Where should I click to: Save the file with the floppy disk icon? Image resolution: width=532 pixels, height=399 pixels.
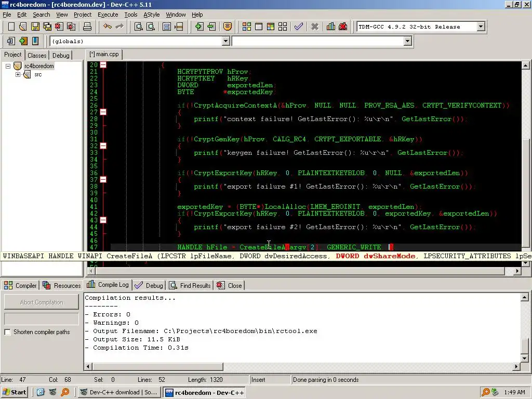tap(35, 26)
